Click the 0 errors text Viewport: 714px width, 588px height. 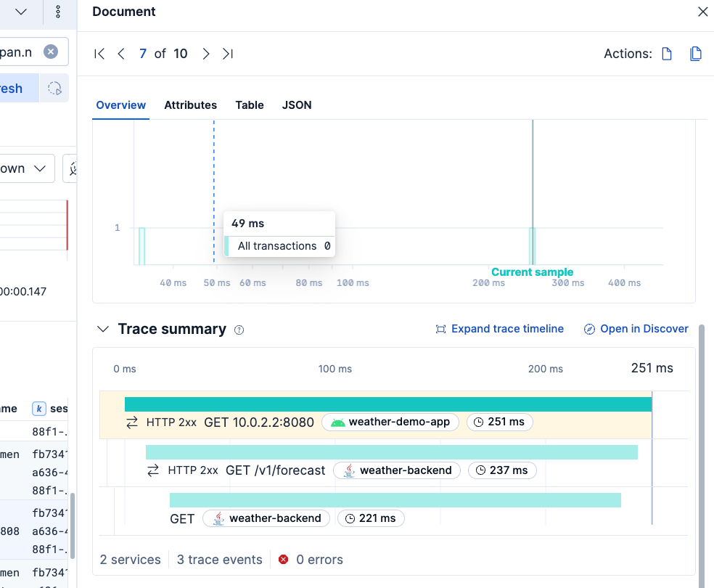(x=320, y=559)
